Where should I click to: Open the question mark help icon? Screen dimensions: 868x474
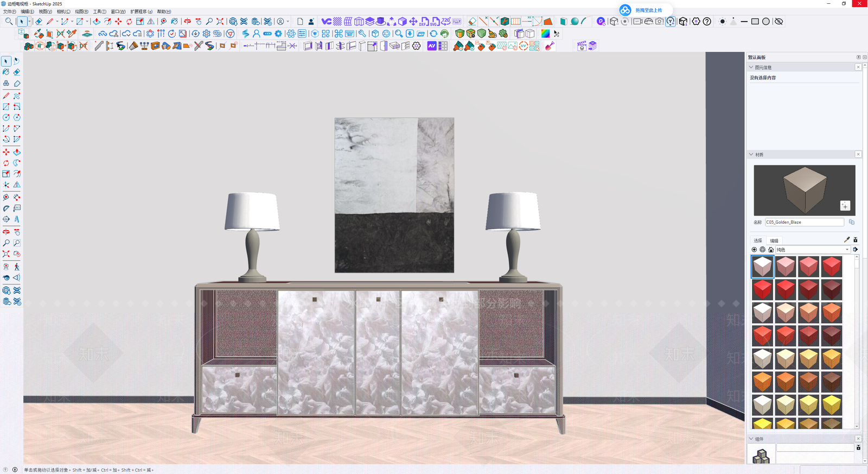[x=707, y=21]
